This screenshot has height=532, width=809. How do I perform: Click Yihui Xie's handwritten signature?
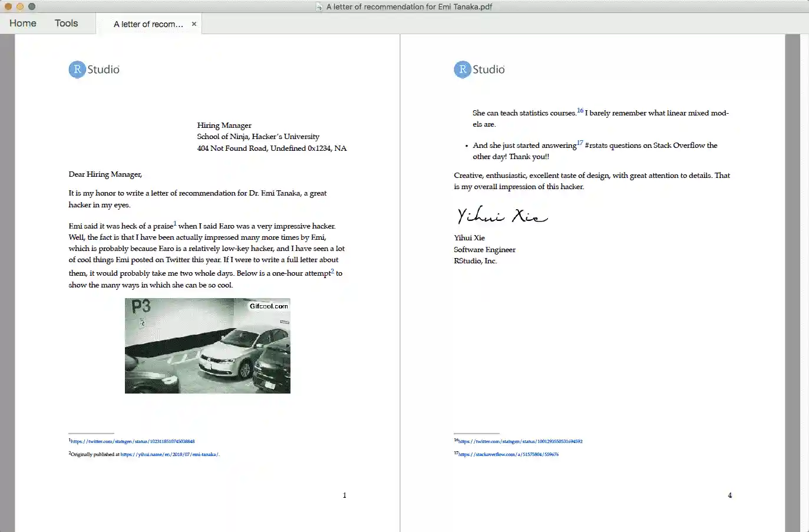pos(501,215)
